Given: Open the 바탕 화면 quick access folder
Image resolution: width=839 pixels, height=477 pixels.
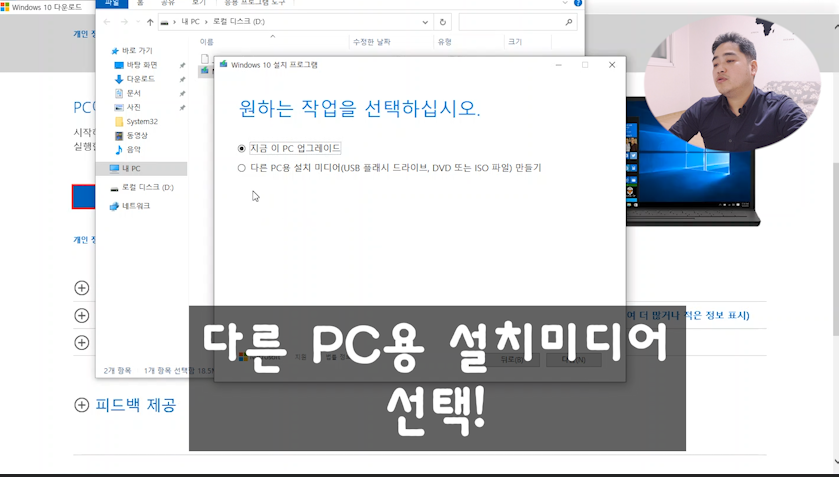Looking at the screenshot, I should pyautogui.click(x=141, y=65).
